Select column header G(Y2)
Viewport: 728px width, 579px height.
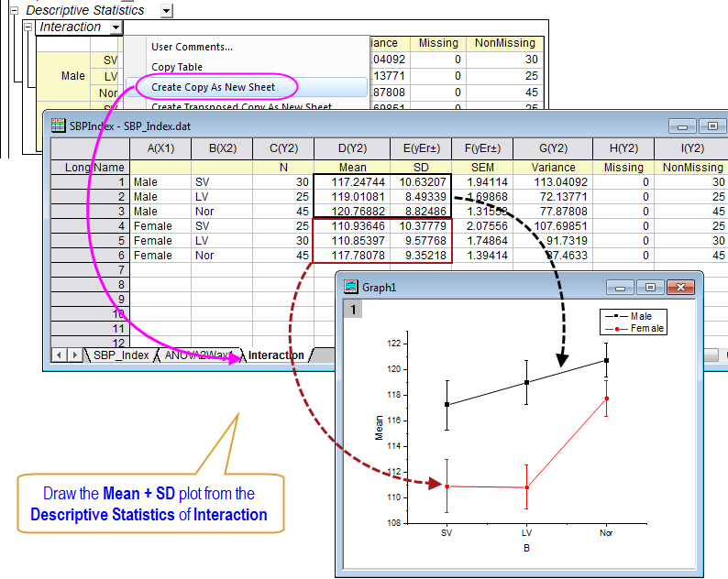(x=553, y=148)
